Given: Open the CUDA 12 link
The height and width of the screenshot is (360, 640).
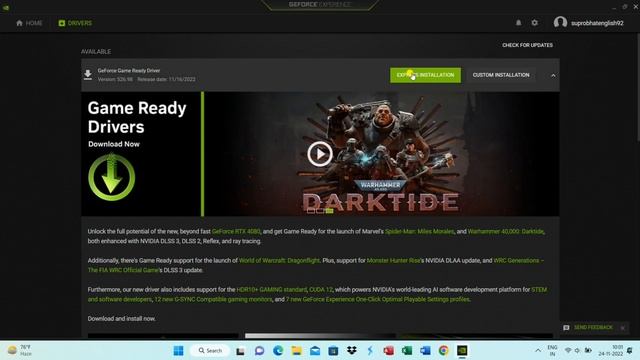Looking at the screenshot, I should [321, 289].
